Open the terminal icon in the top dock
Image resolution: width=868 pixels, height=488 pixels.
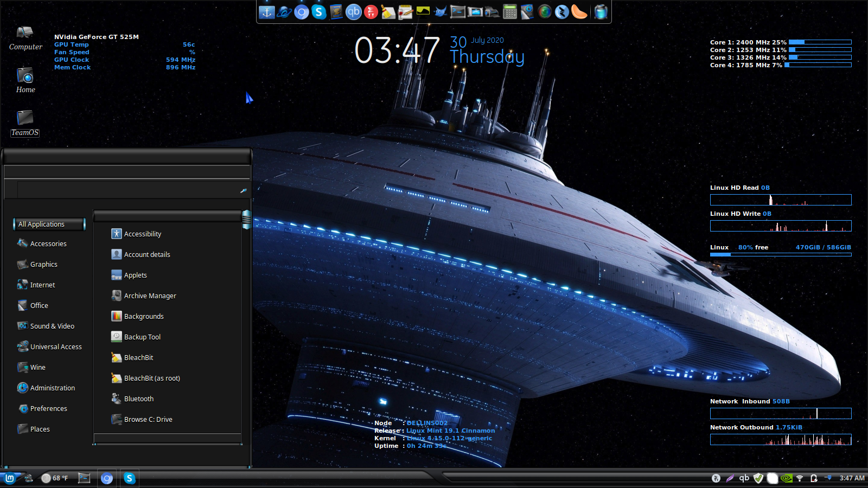coord(458,12)
